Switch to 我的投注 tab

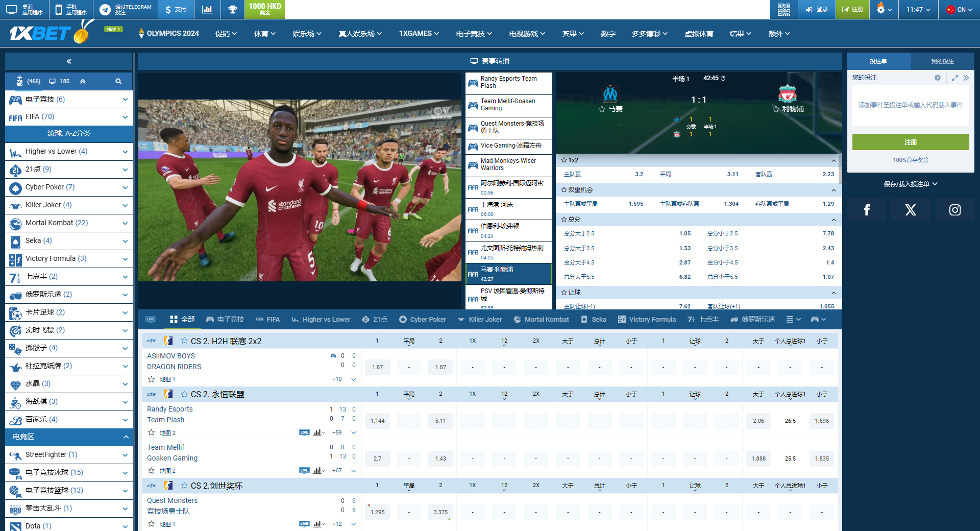(942, 61)
